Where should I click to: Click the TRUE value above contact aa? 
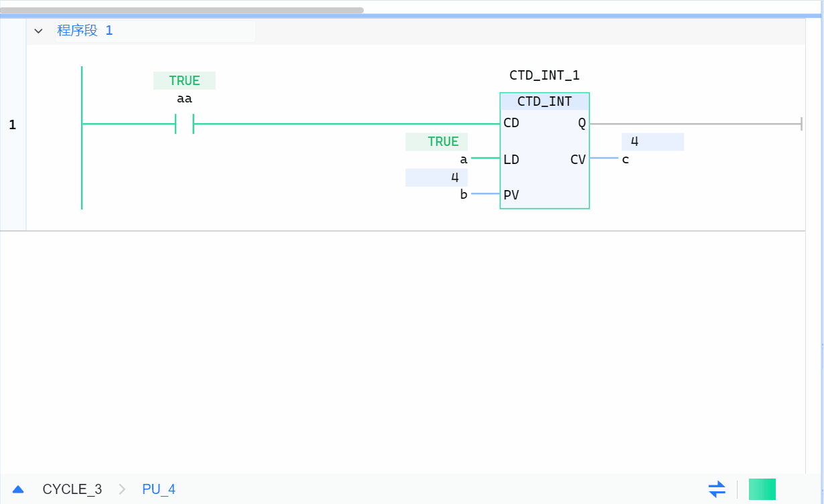coord(184,81)
